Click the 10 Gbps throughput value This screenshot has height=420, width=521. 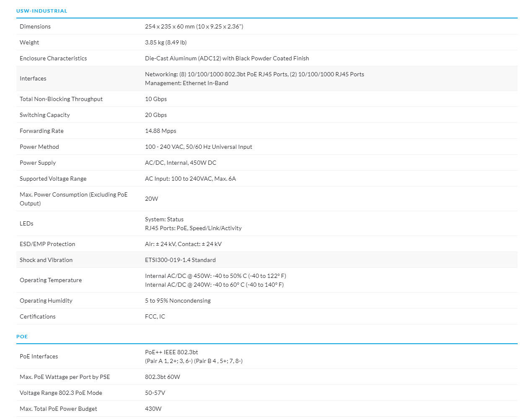pos(156,99)
